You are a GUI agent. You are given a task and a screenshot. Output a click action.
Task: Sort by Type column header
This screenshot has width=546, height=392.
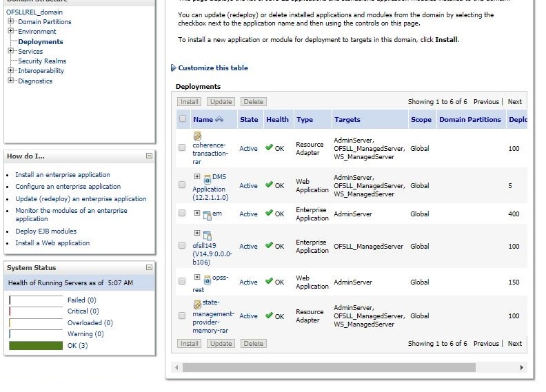click(305, 119)
